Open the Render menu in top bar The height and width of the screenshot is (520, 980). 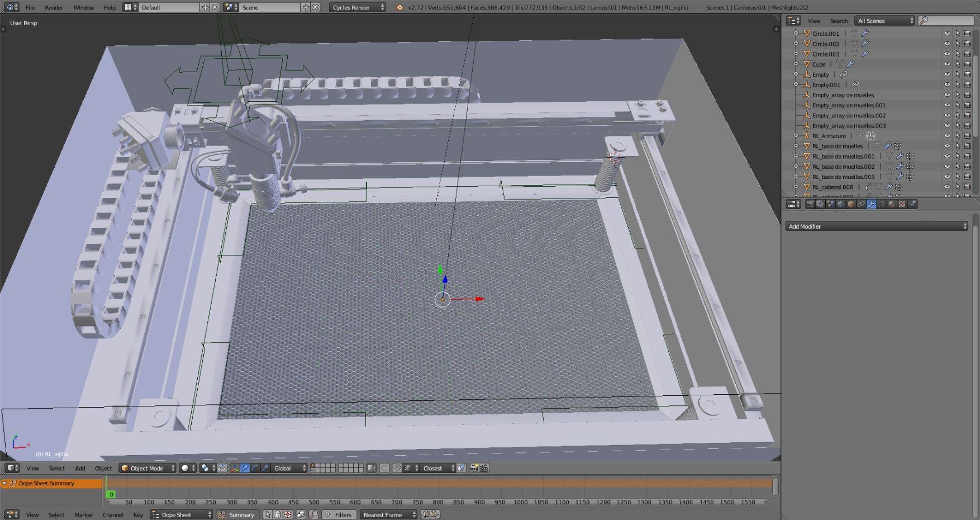(54, 7)
